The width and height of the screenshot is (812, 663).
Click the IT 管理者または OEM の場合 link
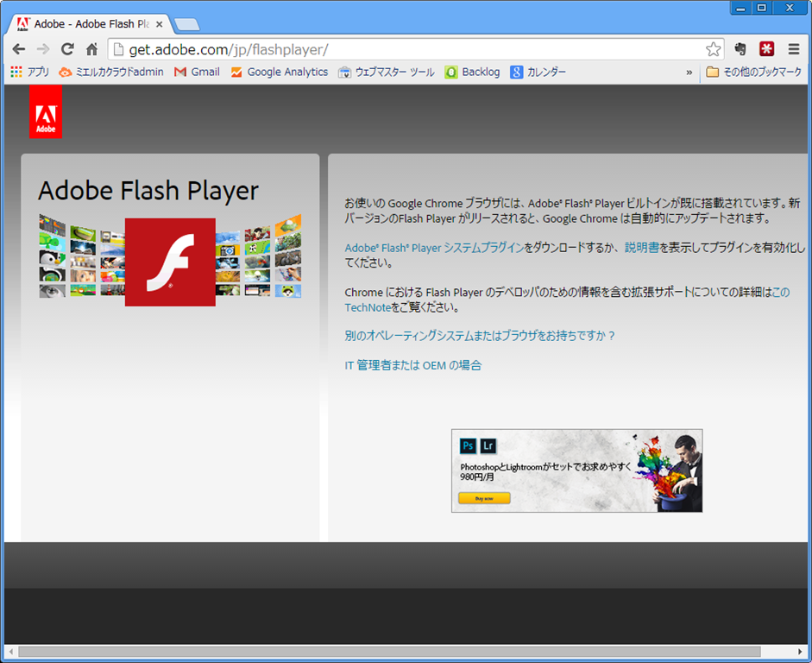click(413, 366)
